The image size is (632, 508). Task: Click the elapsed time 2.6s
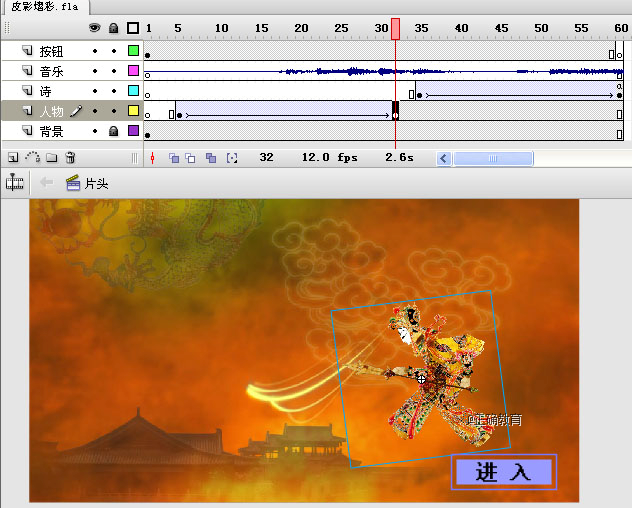tap(399, 157)
